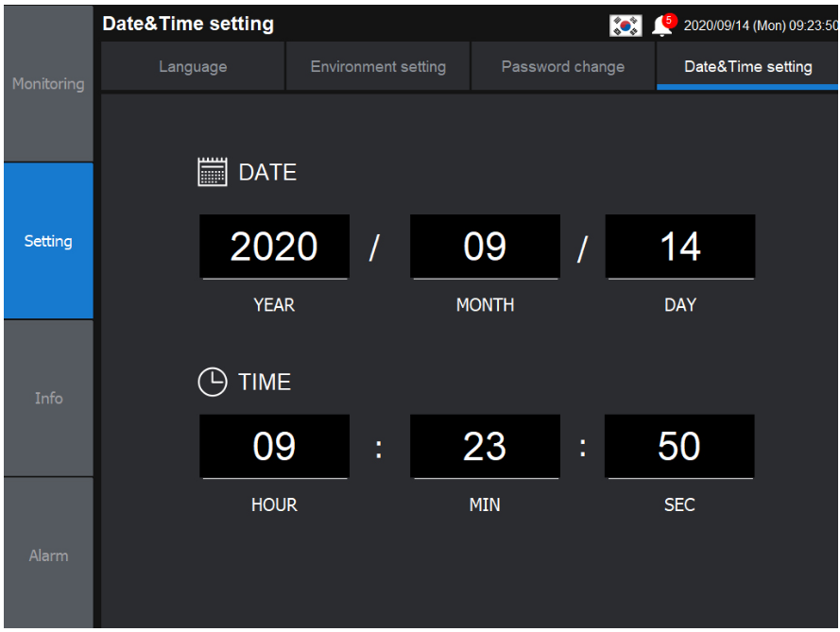Open the Info sidebar section

point(46,398)
